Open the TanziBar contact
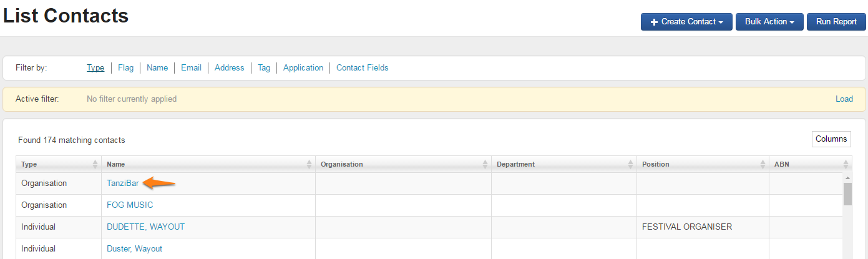 [122, 183]
